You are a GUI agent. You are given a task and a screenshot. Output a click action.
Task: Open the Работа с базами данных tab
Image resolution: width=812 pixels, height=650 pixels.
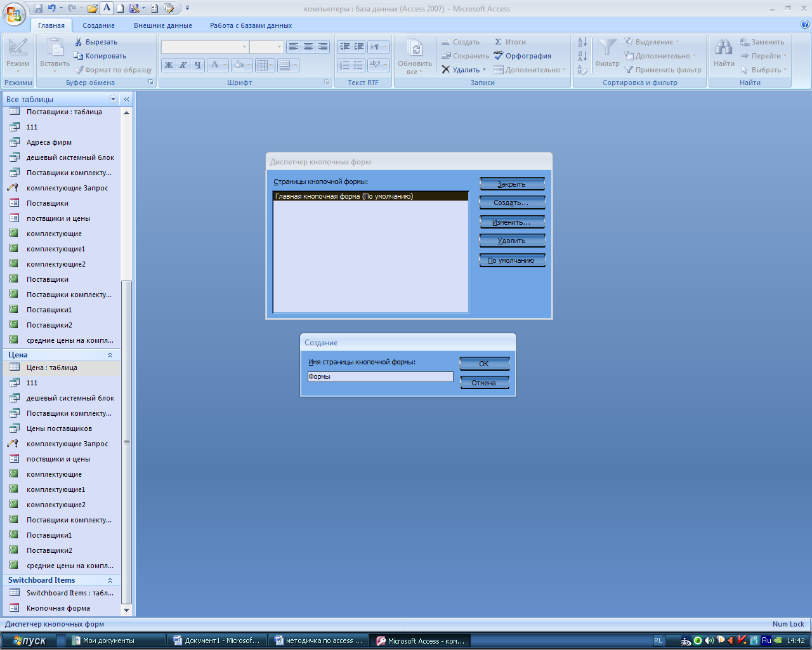(x=251, y=25)
